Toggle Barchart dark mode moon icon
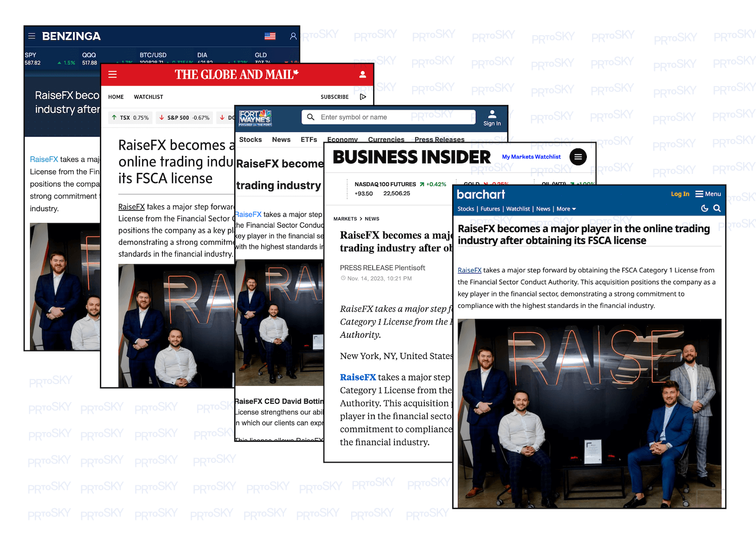This screenshot has width=756, height=539. [704, 208]
